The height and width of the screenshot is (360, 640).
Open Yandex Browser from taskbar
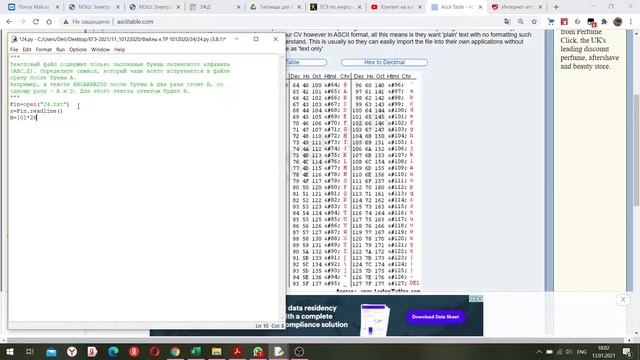72,351
